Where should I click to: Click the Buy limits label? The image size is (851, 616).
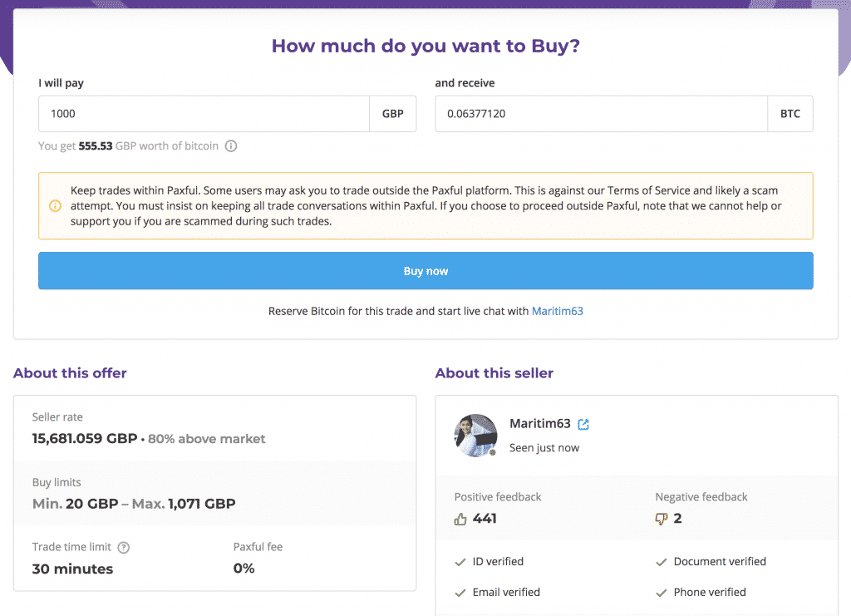[57, 482]
